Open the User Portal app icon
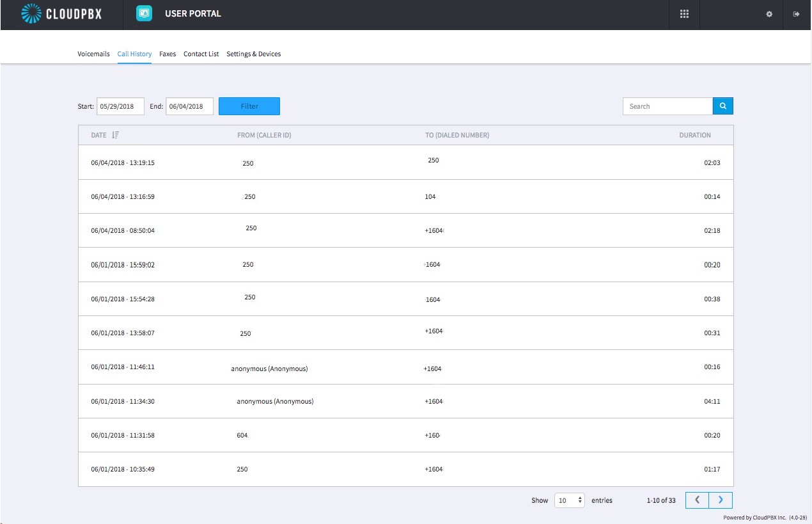Viewport: 812px width, 524px height. click(144, 13)
